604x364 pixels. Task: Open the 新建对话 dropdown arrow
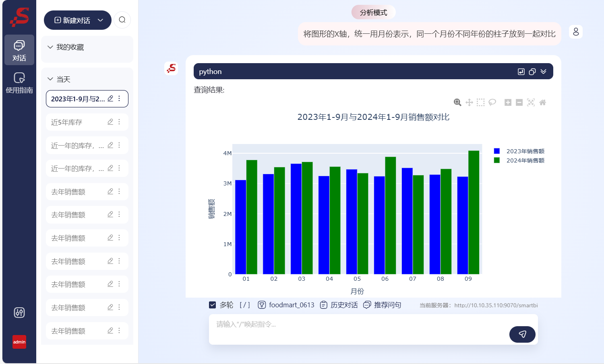click(x=101, y=20)
